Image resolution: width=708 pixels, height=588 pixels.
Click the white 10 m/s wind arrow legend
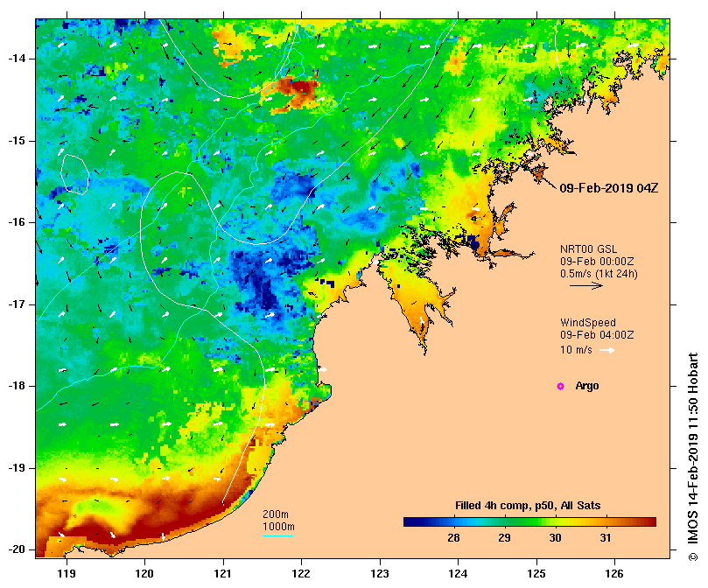pyautogui.click(x=606, y=350)
